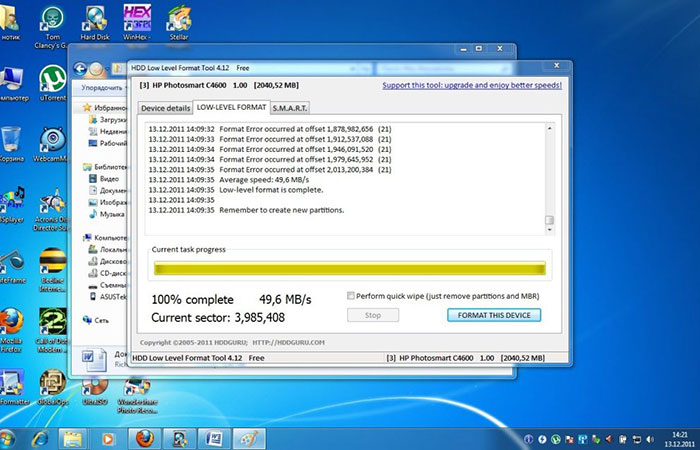Open the Tom Clancy's game desktop shortcut
This screenshot has width=700, height=450.
53,27
